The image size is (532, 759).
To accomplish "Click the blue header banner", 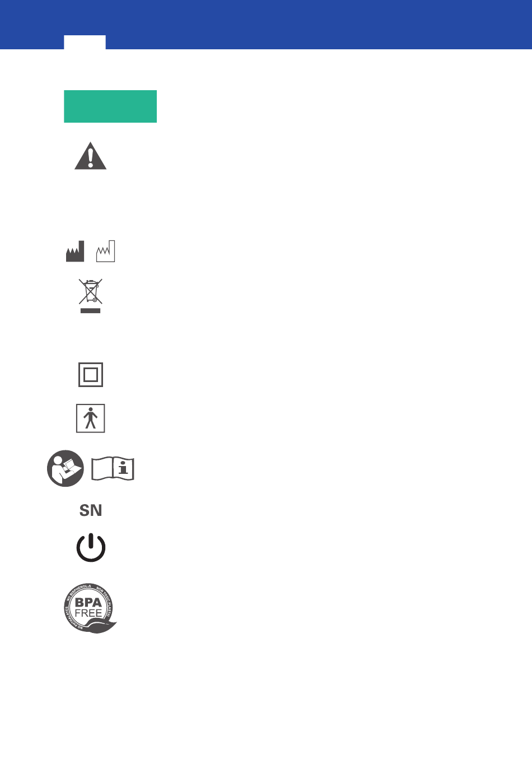I will click(x=266, y=25).
